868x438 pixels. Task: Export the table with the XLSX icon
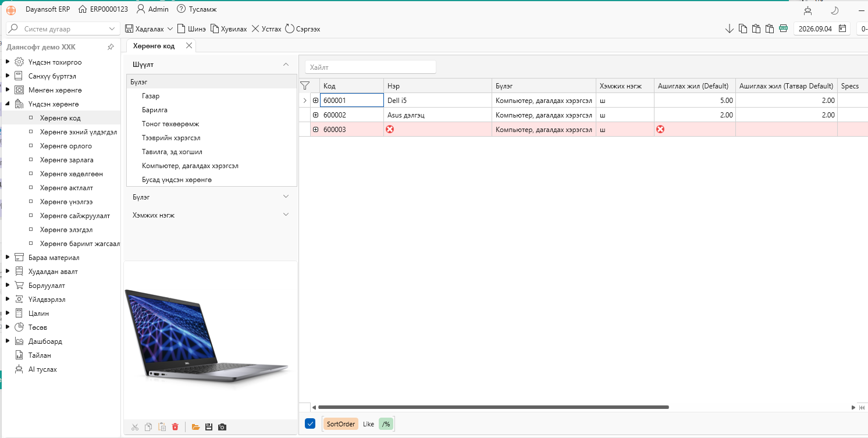click(x=783, y=29)
